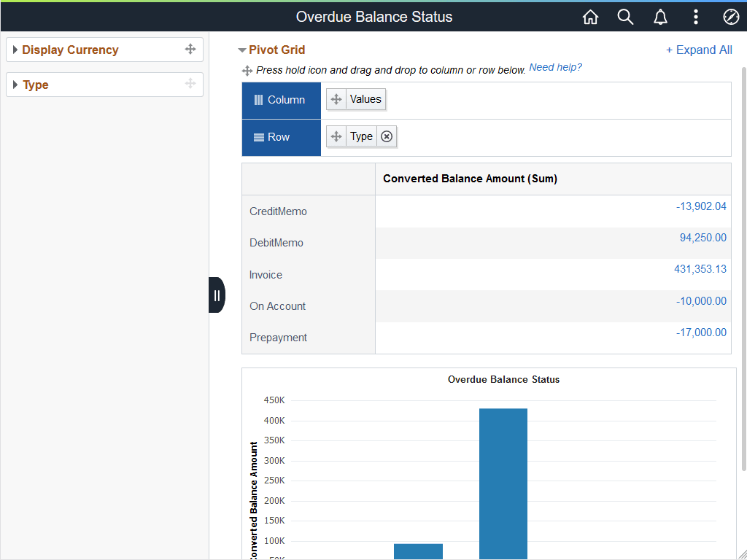
Task: Click the drag handle on the Type facet
Action: pos(191,84)
